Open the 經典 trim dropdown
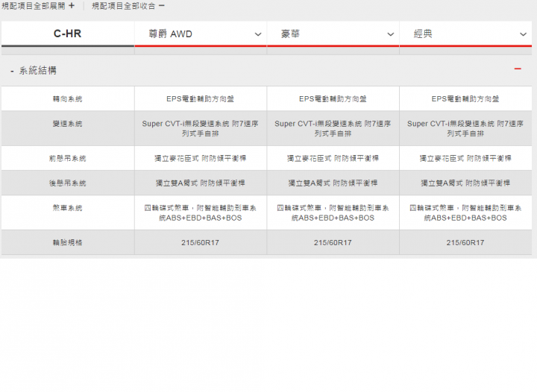This screenshot has height=392, width=537. pos(465,34)
